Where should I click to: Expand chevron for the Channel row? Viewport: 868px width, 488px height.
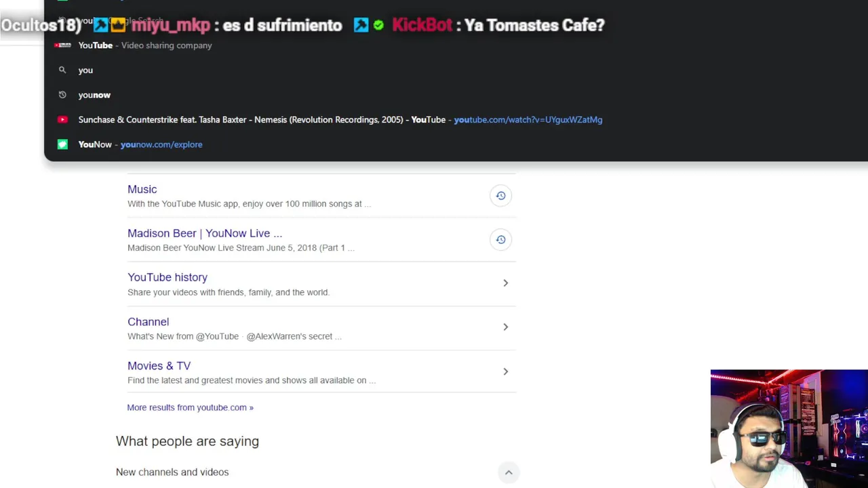tap(505, 327)
